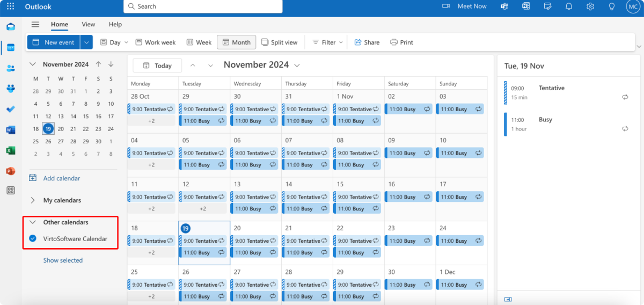Start a Meet Now video call
The height and width of the screenshot is (305, 644).
[464, 6]
